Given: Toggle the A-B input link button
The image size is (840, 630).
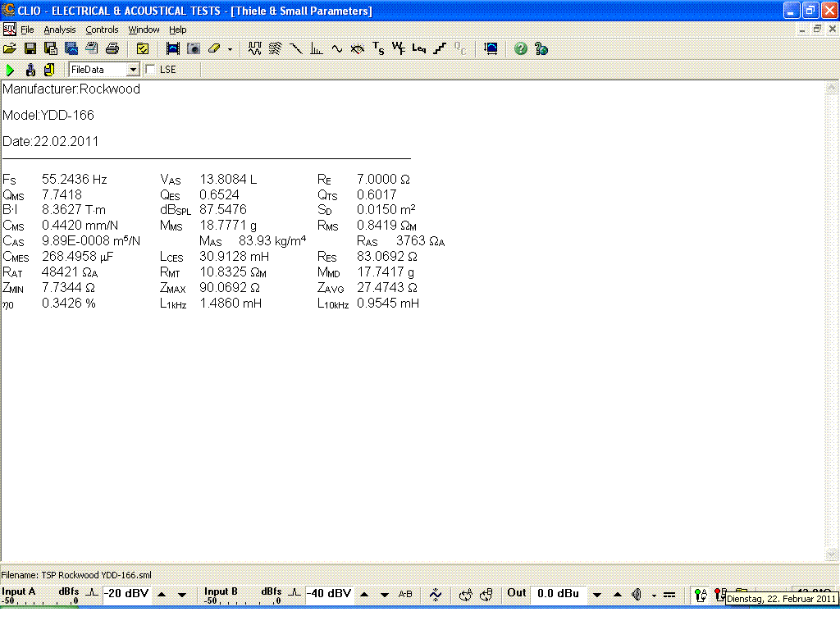Looking at the screenshot, I should coord(405,594).
